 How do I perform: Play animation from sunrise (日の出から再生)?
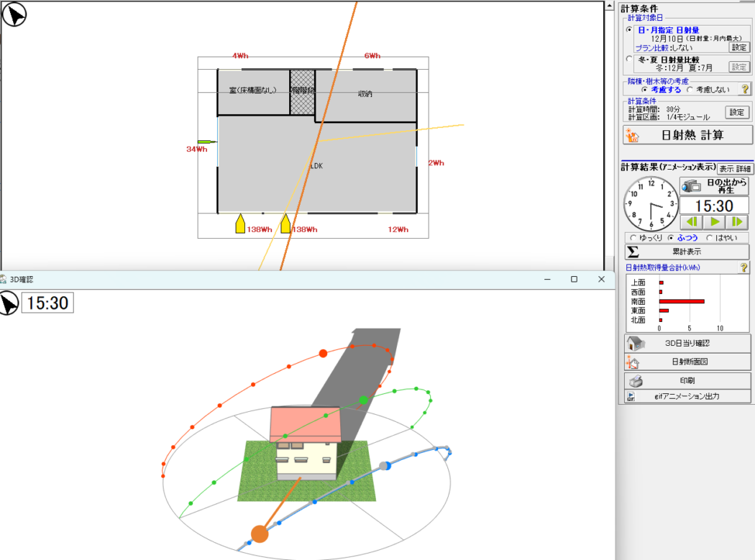click(x=715, y=185)
